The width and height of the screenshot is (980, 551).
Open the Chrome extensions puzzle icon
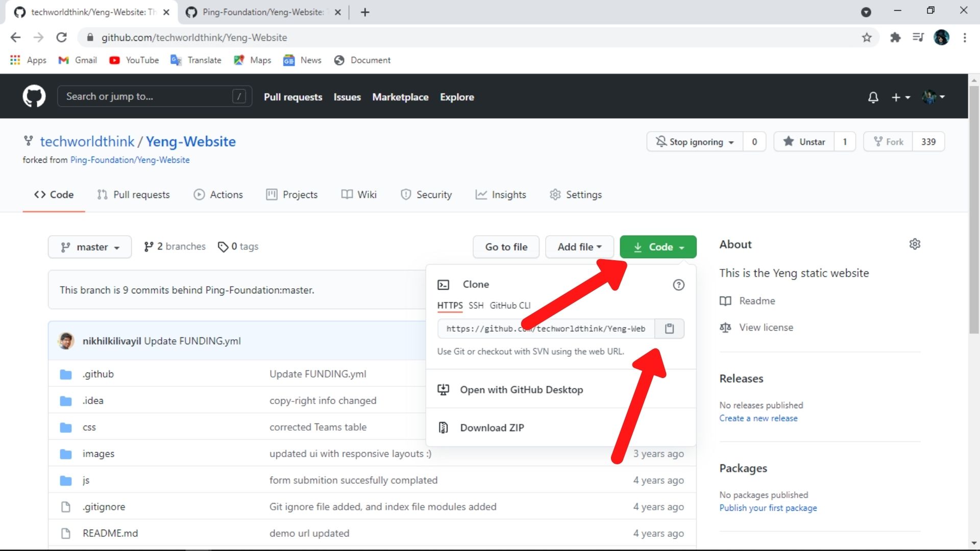pos(895,37)
